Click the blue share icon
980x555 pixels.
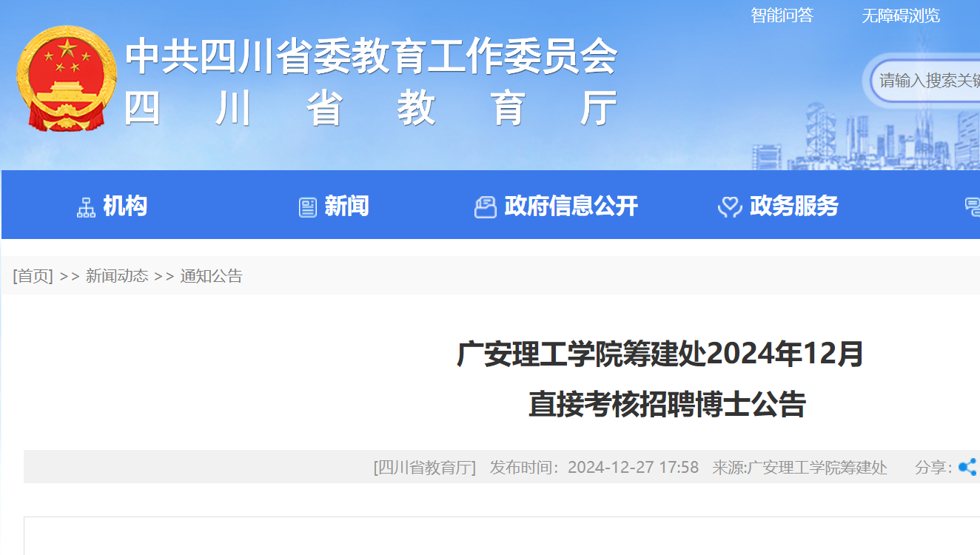point(967,467)
